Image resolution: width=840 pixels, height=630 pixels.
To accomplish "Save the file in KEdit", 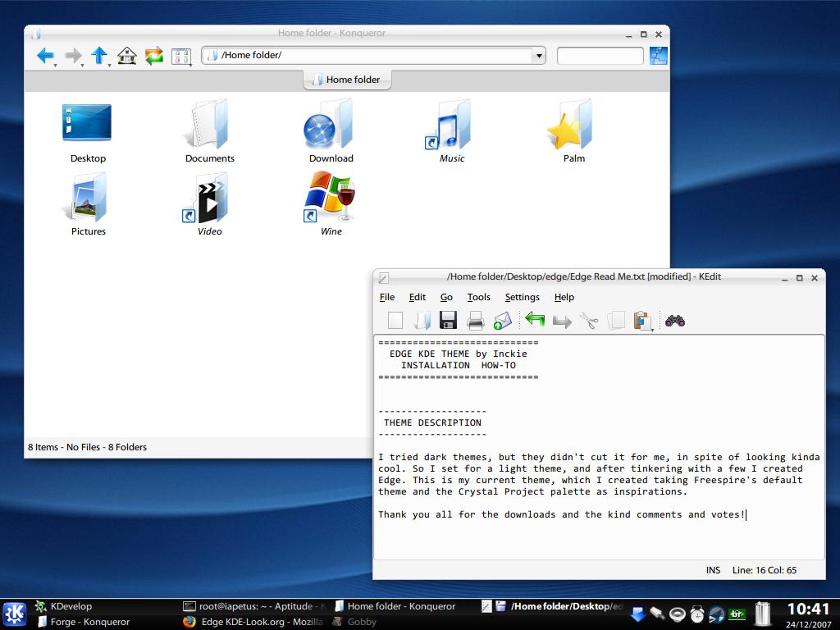I will coord(448,321).
